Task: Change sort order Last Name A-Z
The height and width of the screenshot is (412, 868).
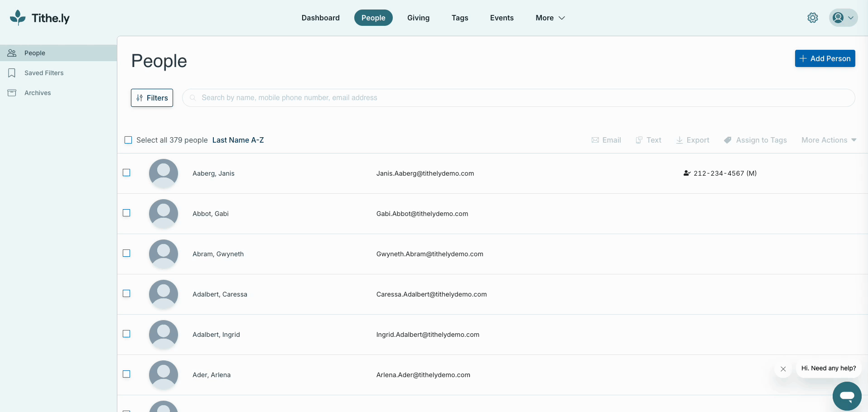Action: click(x=238, y=140)
